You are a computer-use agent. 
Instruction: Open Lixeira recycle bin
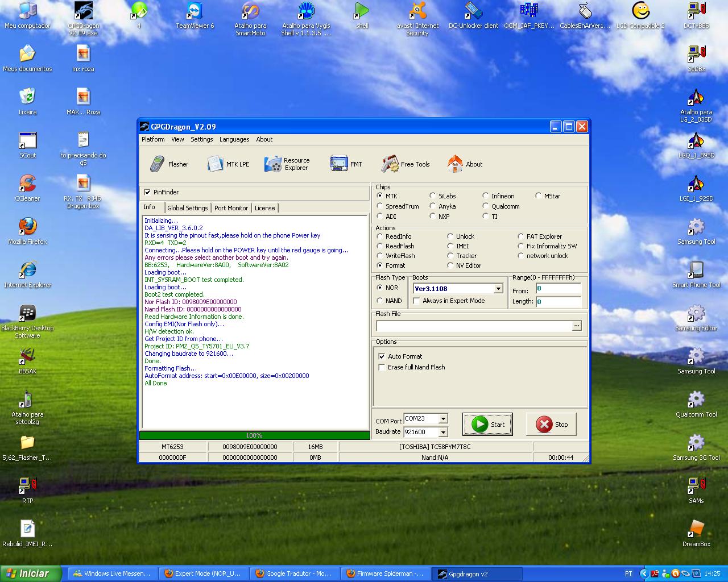coord(27,102)
